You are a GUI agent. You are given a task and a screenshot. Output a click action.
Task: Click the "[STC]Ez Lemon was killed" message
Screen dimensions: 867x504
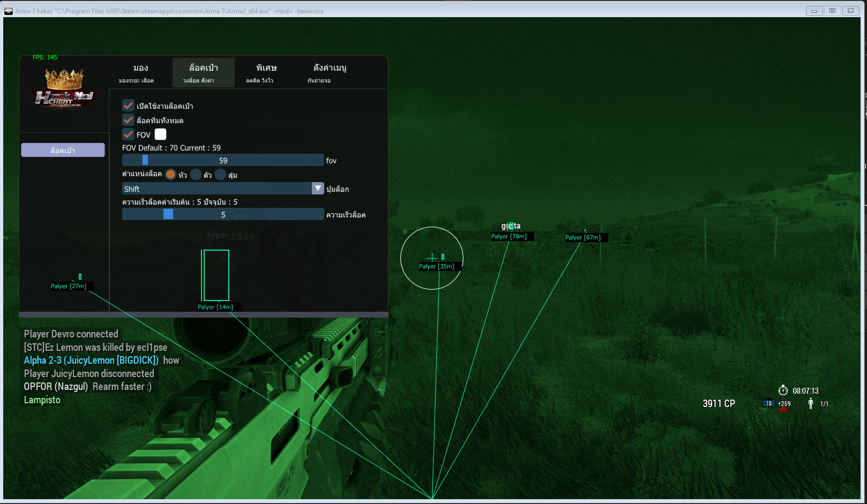point(95,347)
